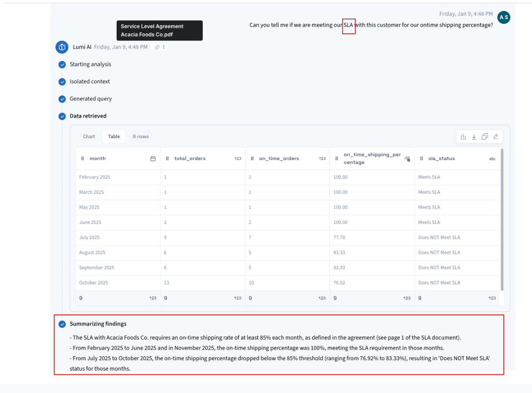Collapse the Data retrieved step
532x393 pixels.
click(88, 116)
